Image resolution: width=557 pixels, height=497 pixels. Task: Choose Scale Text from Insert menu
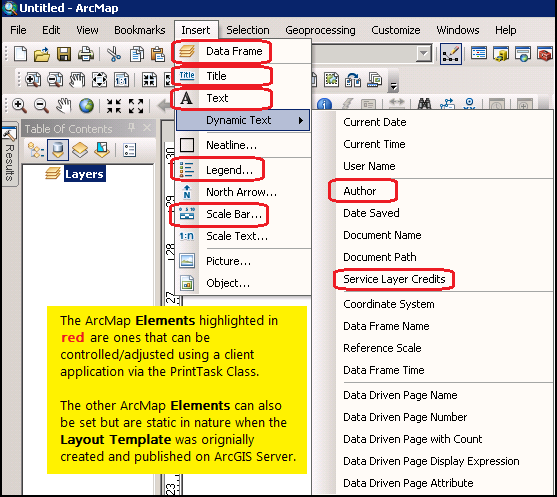[243, 236]
